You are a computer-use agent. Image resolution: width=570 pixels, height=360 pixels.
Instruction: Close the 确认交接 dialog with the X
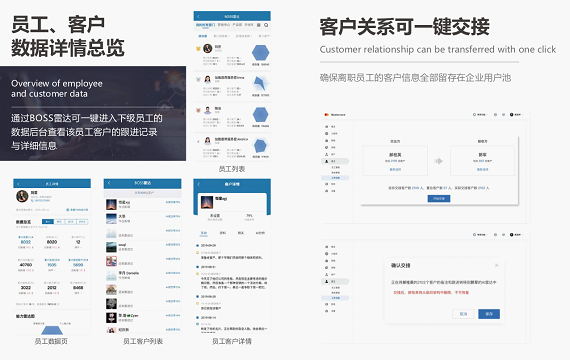tap(496, 265)
